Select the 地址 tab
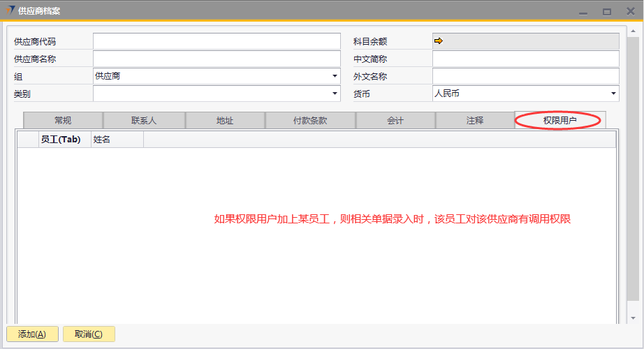The height and width of the screenshot is (349, 644). coord(225,121)
